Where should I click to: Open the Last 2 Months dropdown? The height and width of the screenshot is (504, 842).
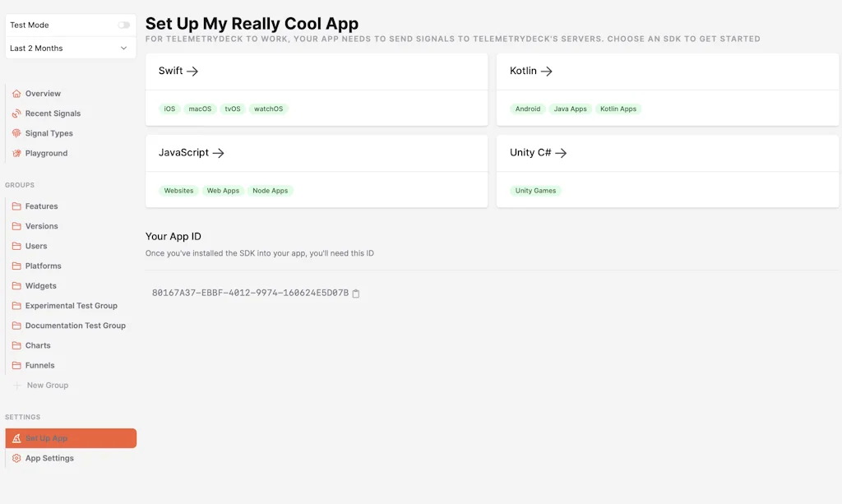[x=71, y=49]
